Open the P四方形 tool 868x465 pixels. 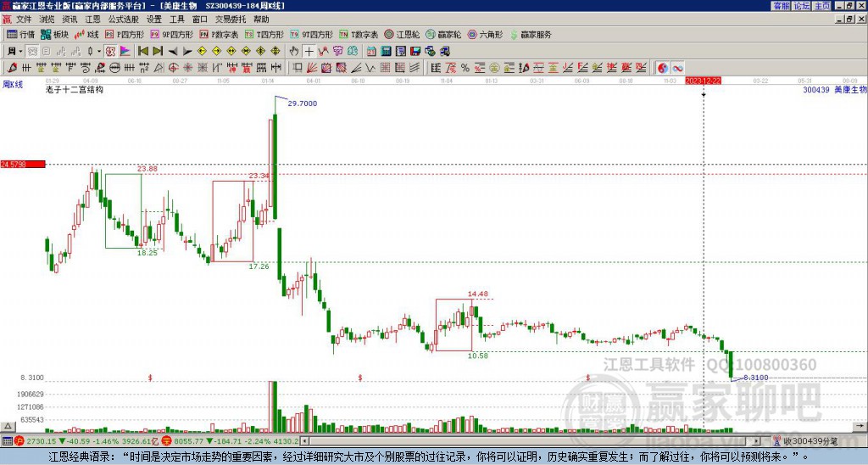click(125, 34)
